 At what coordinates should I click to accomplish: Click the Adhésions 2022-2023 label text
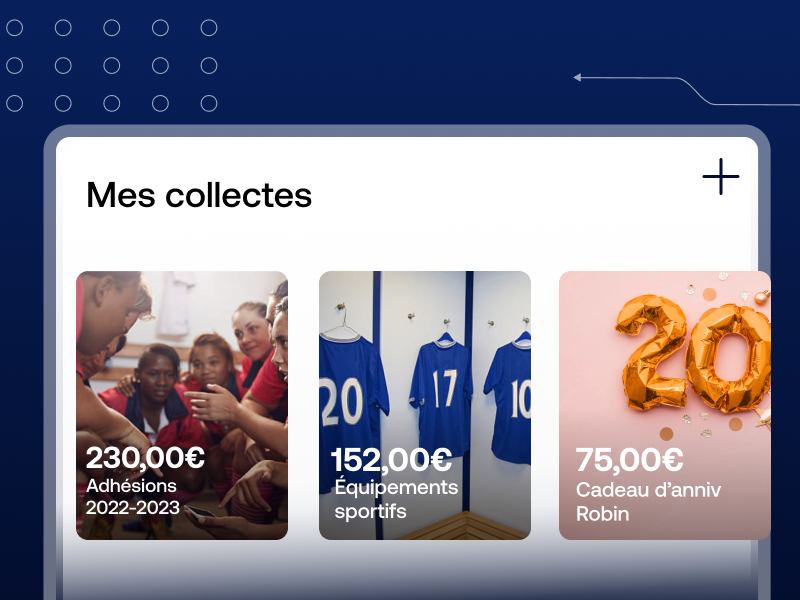[x=133, y=496]
